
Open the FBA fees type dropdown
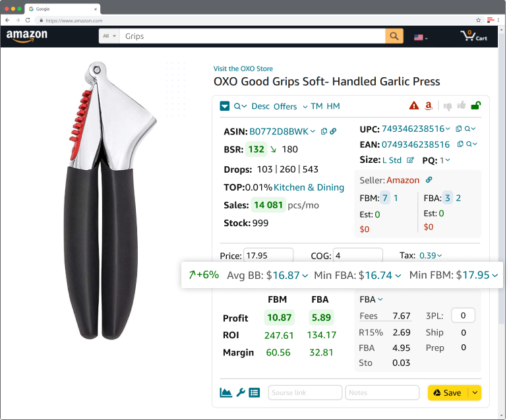click(371, 299)
